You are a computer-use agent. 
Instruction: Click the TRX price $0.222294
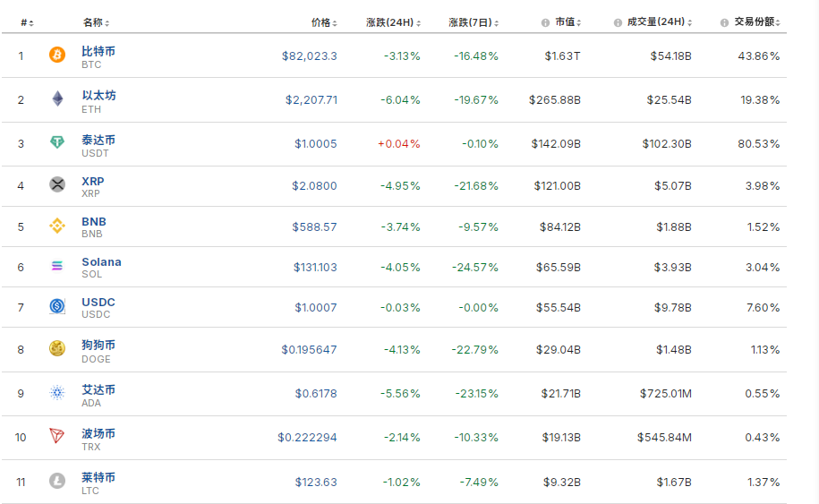307,437
